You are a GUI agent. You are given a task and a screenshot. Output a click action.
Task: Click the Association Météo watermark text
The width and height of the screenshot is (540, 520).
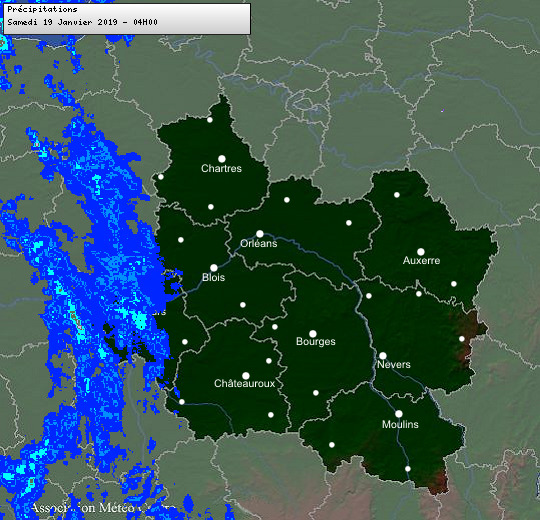103,508
